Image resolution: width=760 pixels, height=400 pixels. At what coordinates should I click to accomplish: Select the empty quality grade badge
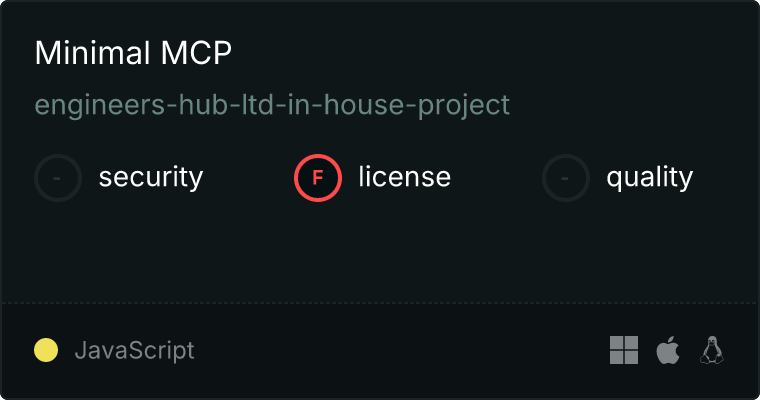pyautogui.click(x=566, y=178)
